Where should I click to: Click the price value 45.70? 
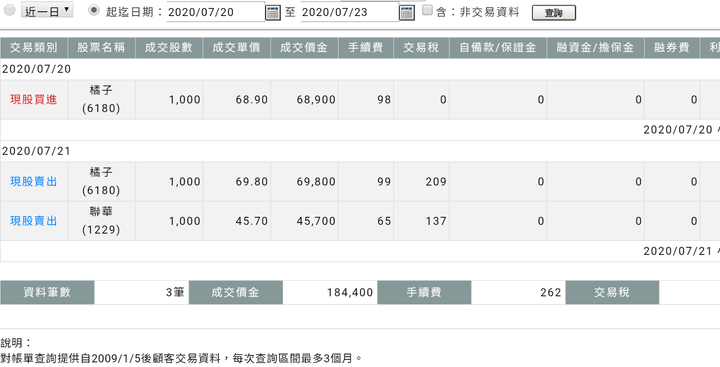252,221
